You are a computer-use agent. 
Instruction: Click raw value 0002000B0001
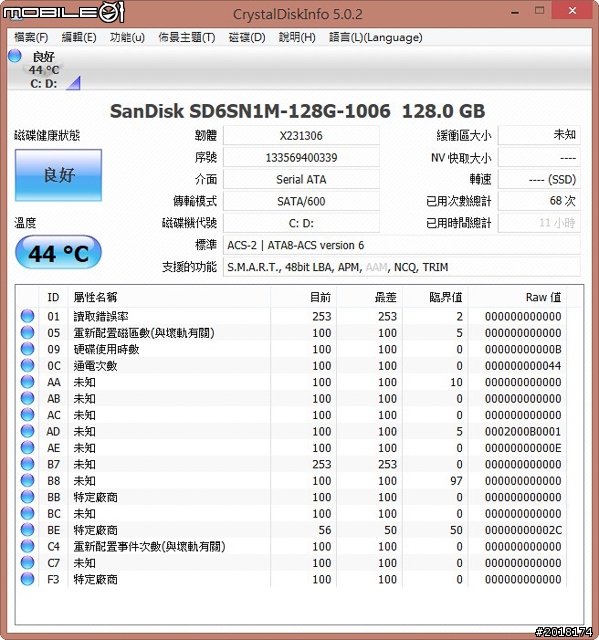point(523,431)
